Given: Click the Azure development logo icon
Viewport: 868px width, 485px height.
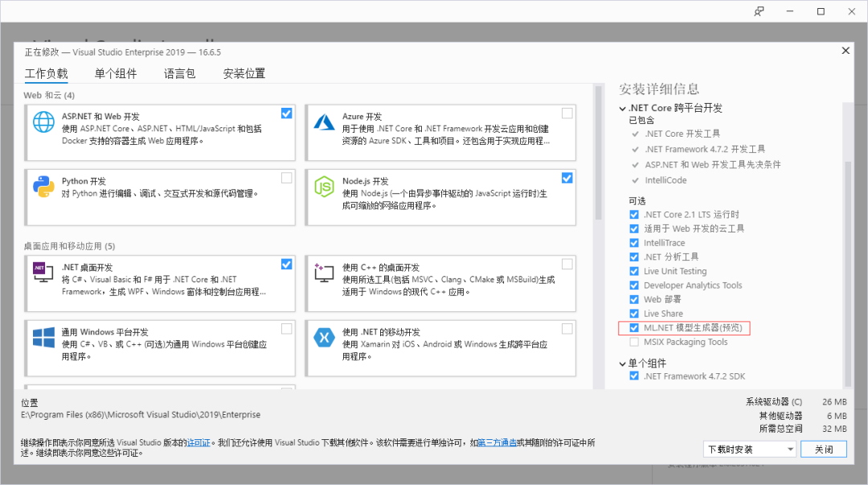Looking at the screenshot, I should tap(325, 122).
